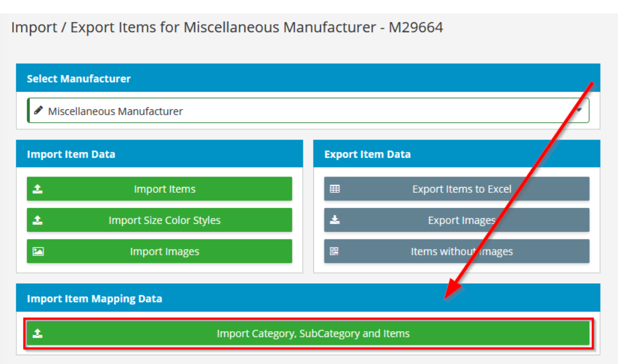Screen dimensions: 618x364
Task: Click the Import Item Data heading
Action: click(x=71, y=154)
